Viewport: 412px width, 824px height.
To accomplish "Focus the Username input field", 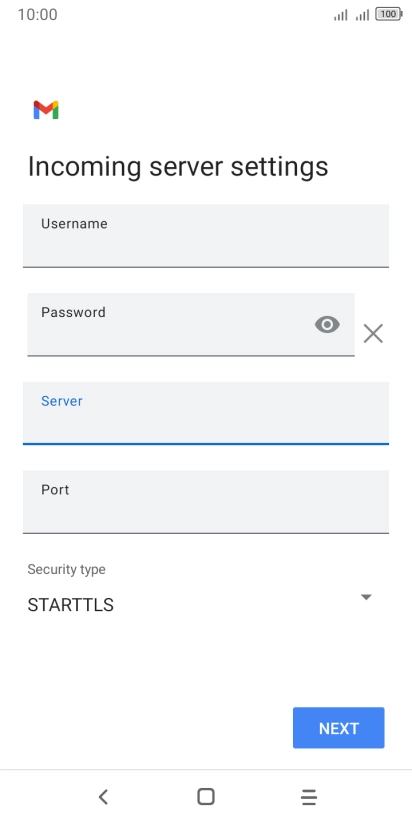I will [206, 236].
